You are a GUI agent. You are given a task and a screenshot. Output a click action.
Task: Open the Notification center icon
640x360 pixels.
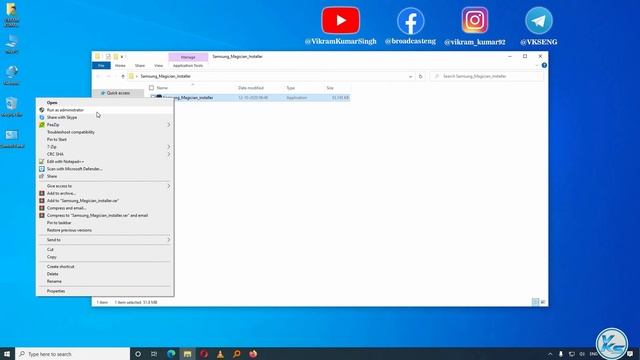tap(630, 354)
